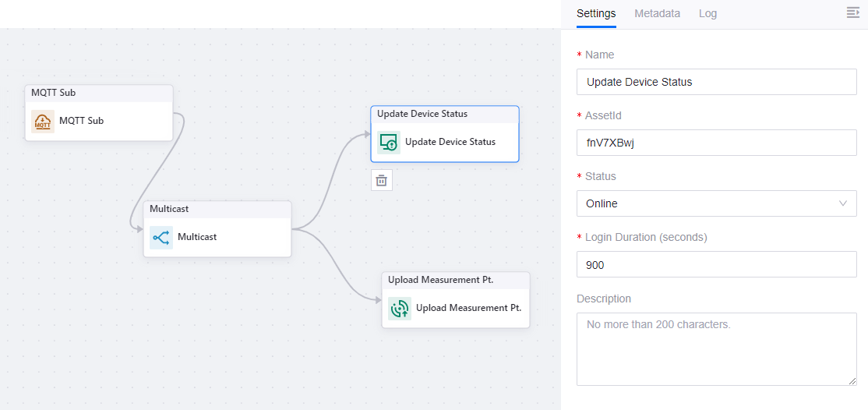Select the Multicast node icon
The image size is (868, 410).
(161, 237)
